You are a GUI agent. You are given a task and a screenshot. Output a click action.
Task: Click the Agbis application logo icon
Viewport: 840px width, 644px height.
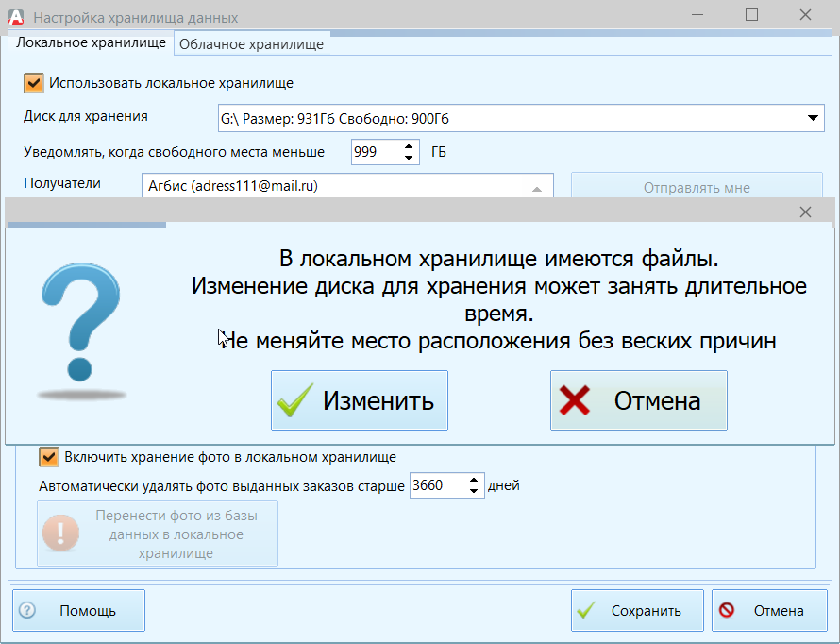[x=16, y=17]
